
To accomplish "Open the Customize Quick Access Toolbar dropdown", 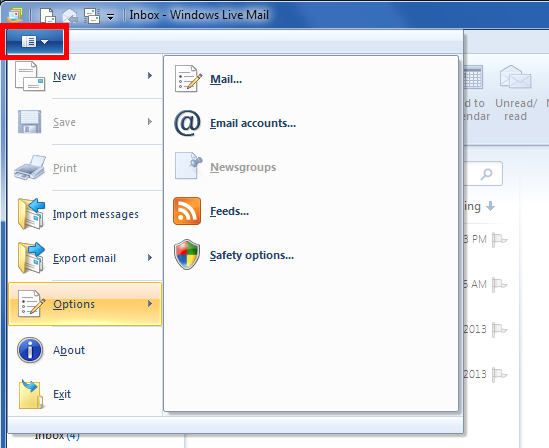I will pyautogui.click(x=110, y=16).
